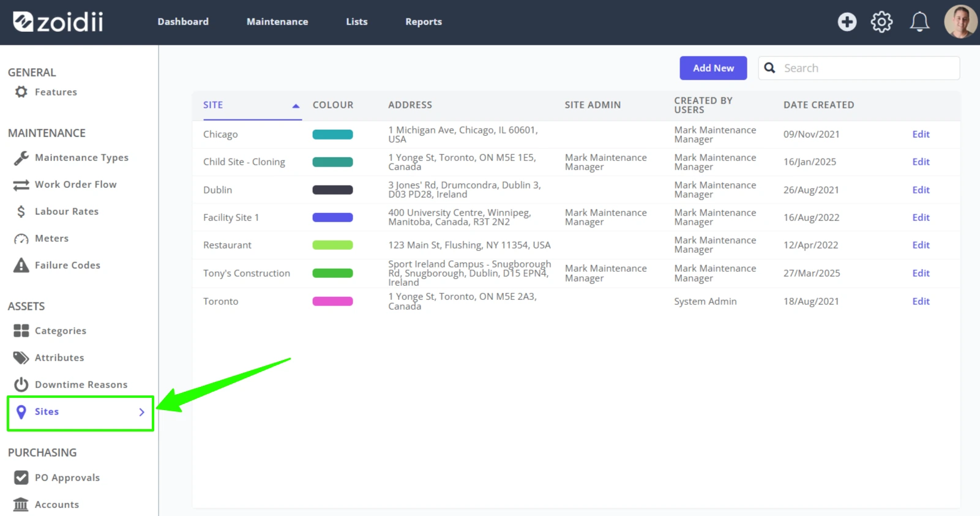Image resolution: width=980 pixels, height=516 pixels.
Task: Open user profile avatar menu
Action: tap(960, 22)
